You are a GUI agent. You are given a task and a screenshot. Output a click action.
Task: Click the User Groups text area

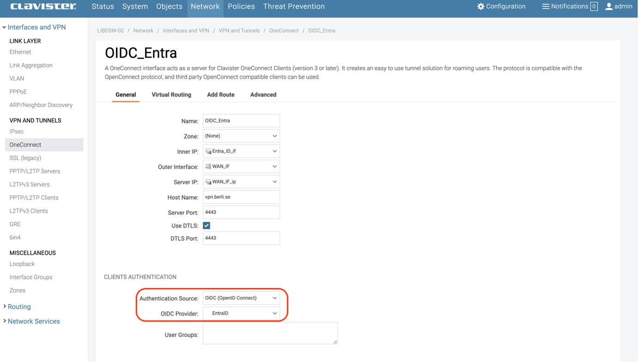(x=270, y=333)
